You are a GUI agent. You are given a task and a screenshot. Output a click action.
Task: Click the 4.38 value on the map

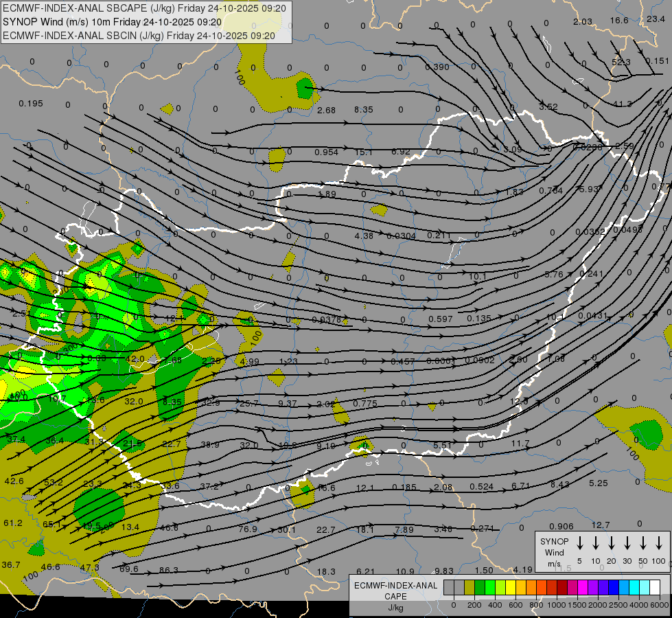point(364,236)
